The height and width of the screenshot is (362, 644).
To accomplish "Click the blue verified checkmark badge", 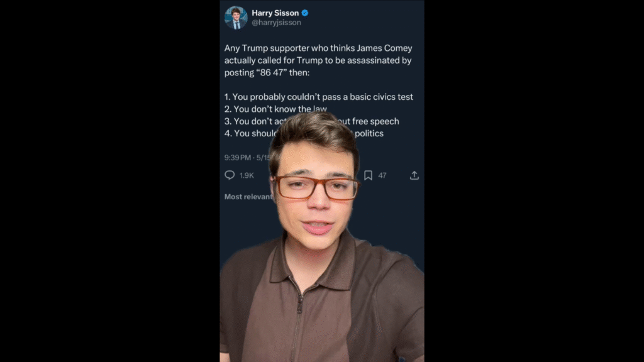I will (305, 13).
